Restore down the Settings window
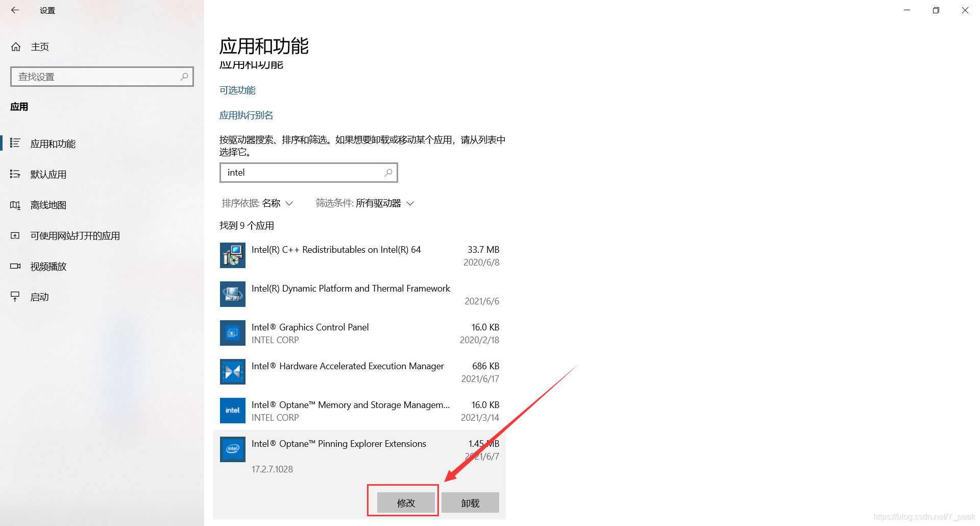Viewport: 980px width, 526px height. 936,10
